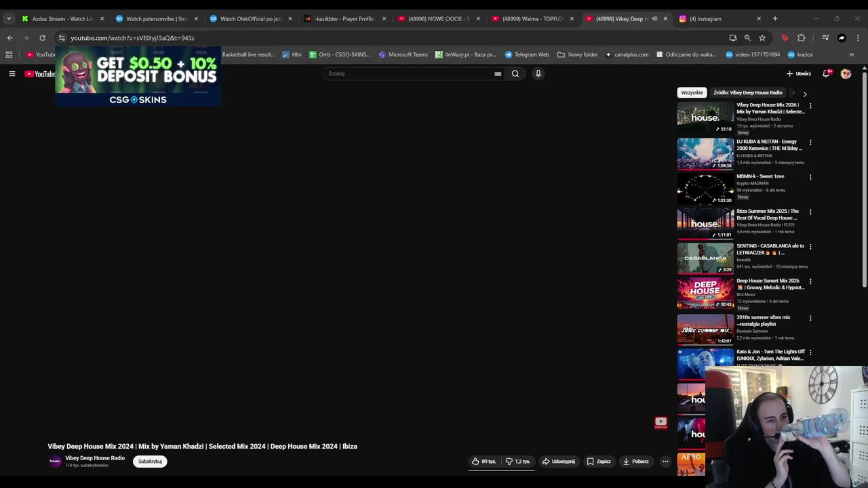The width and height of the screenshot is (868, 488).
Task: Open Deep House Sunset Mix 2026 thumbnail
Action: pyautogui.click(x=705, y=293)
